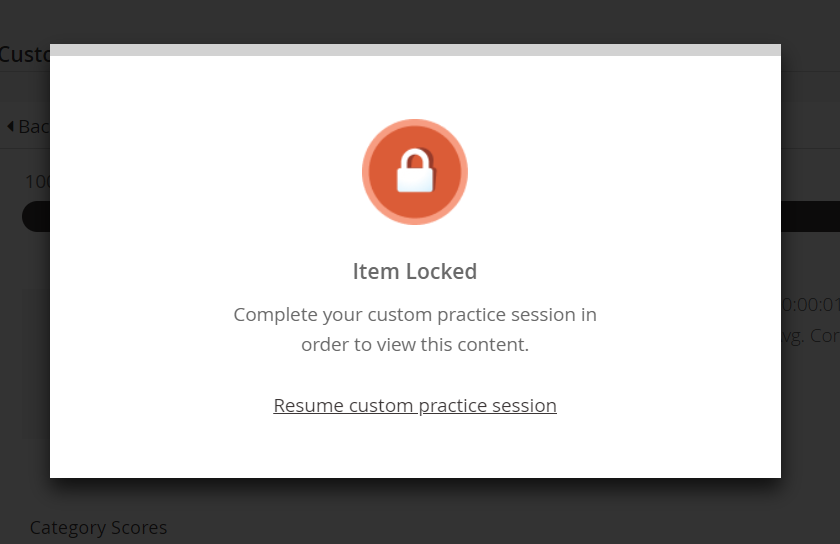Click the 'order to view this content' line
The height and width of the screenshot is (544, 840).
point(415,345)
